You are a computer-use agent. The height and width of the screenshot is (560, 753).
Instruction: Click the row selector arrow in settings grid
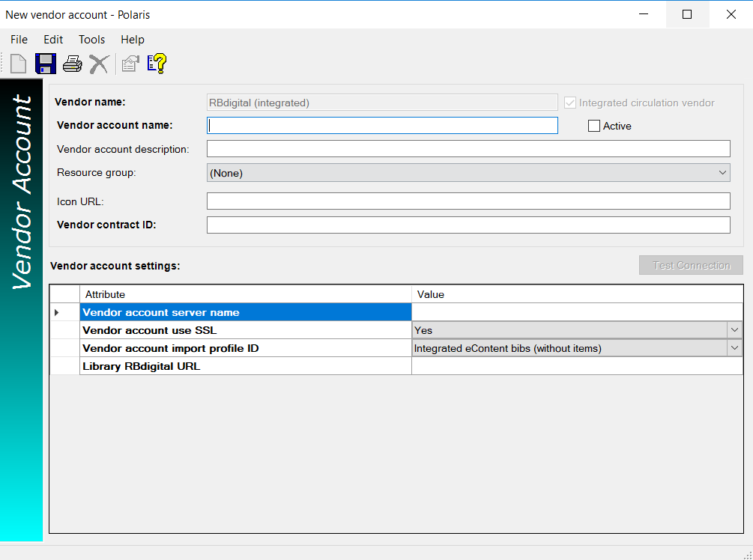pyautogui.click(x=58, y=312)
